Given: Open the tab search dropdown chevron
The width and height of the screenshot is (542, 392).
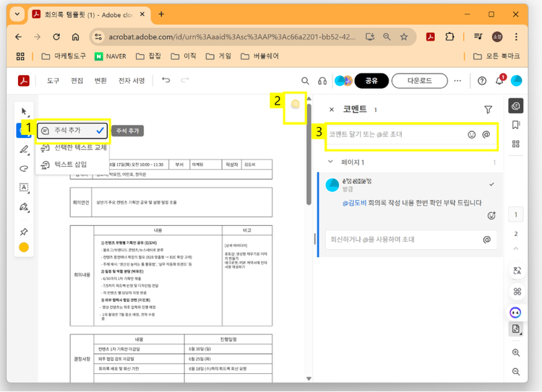Looking at the screenshot, I should click(17, 14).
